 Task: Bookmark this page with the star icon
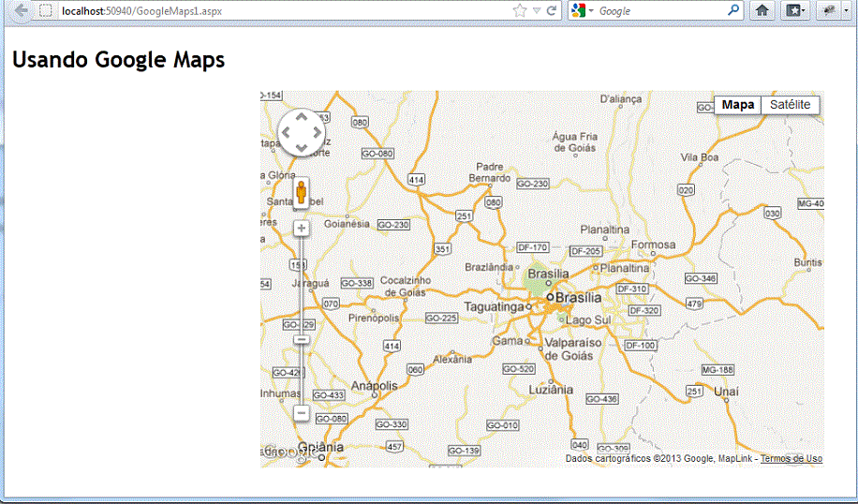[x=520, y=11]
